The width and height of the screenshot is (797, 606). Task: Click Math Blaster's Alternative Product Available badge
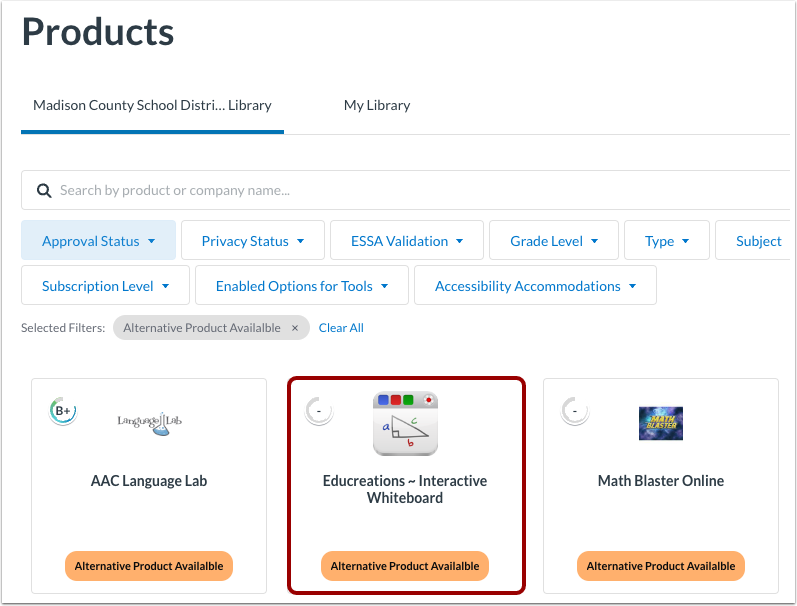click(x=661, y=566)
